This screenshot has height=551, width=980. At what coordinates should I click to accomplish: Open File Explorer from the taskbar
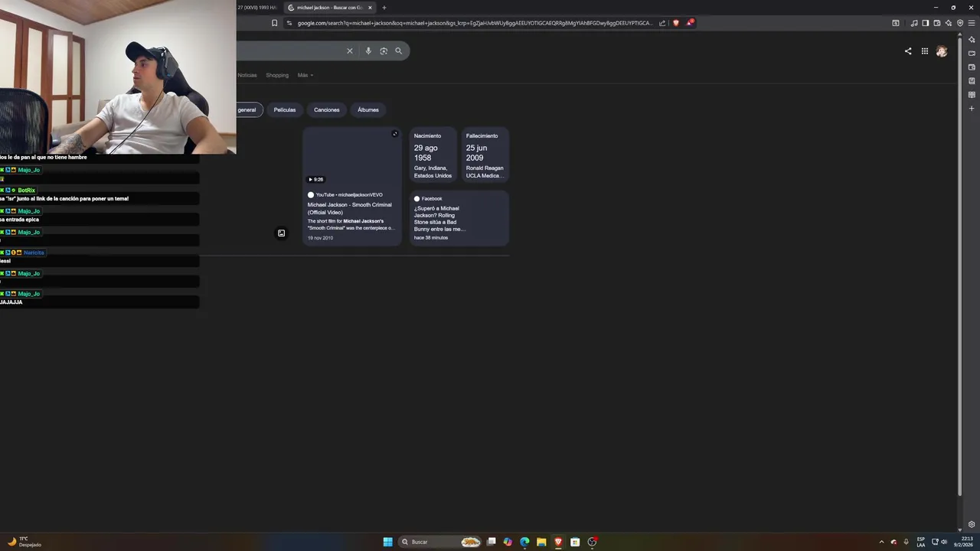541,542
